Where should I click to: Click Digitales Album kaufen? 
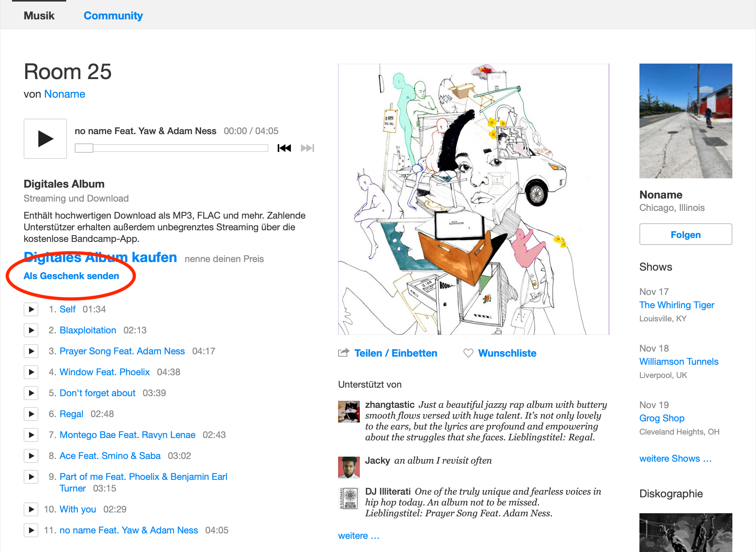pyautogui.click(x=100, y=257)
